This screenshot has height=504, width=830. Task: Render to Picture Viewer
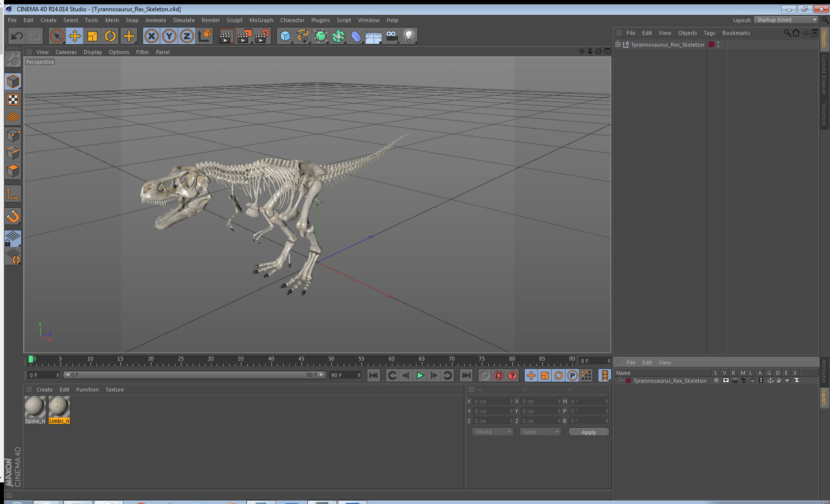tap(244, 36)
